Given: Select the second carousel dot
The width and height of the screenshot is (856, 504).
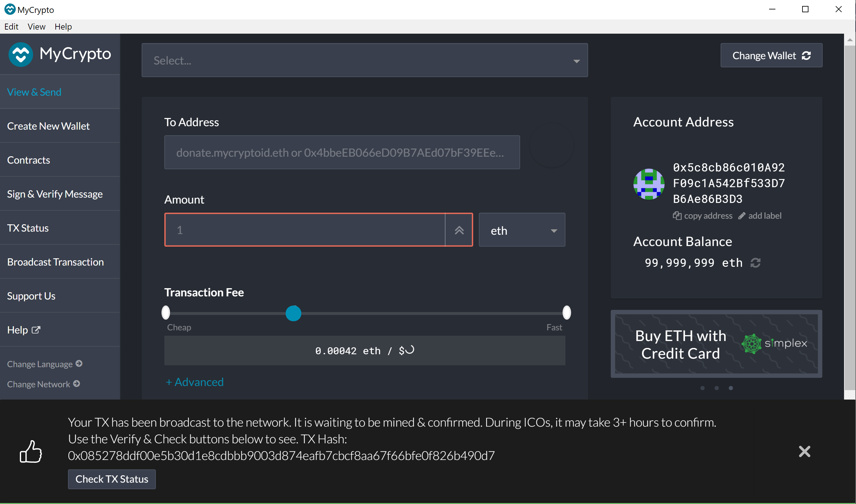Looking at the screenshot, I should click(x=716, y=388).
